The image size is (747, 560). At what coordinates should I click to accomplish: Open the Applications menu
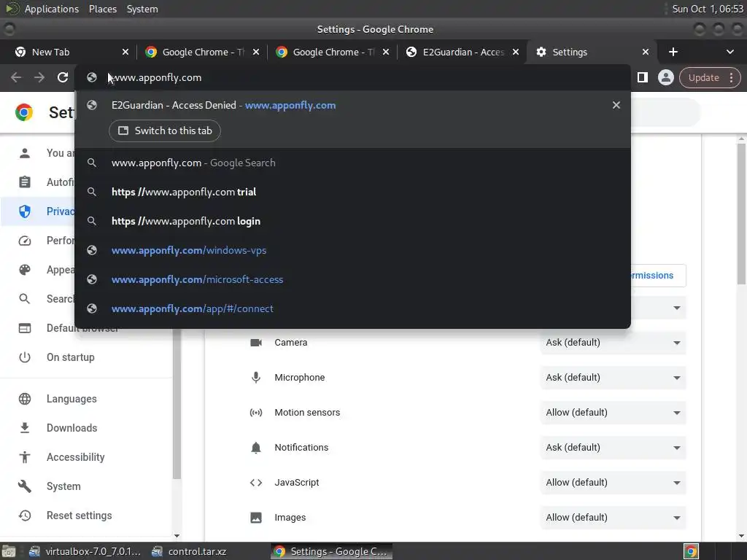pos(52,9)
